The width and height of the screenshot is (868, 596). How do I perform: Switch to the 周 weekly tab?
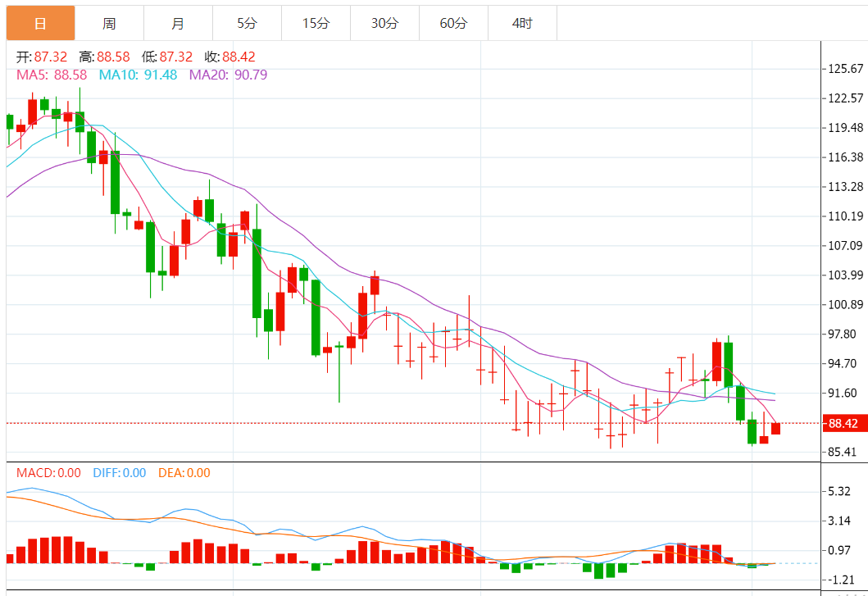(x=109, y=23)
